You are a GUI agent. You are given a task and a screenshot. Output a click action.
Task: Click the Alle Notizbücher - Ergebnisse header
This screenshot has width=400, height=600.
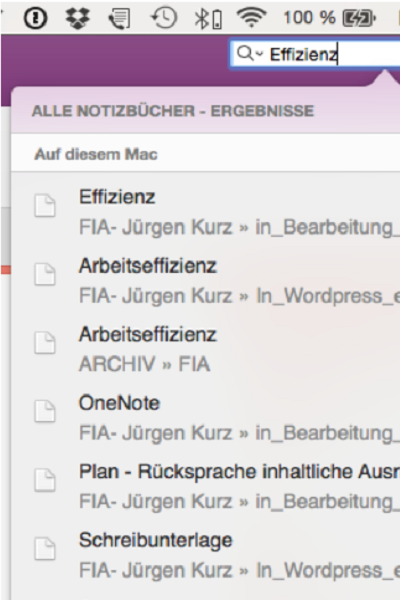click(173, 111)
